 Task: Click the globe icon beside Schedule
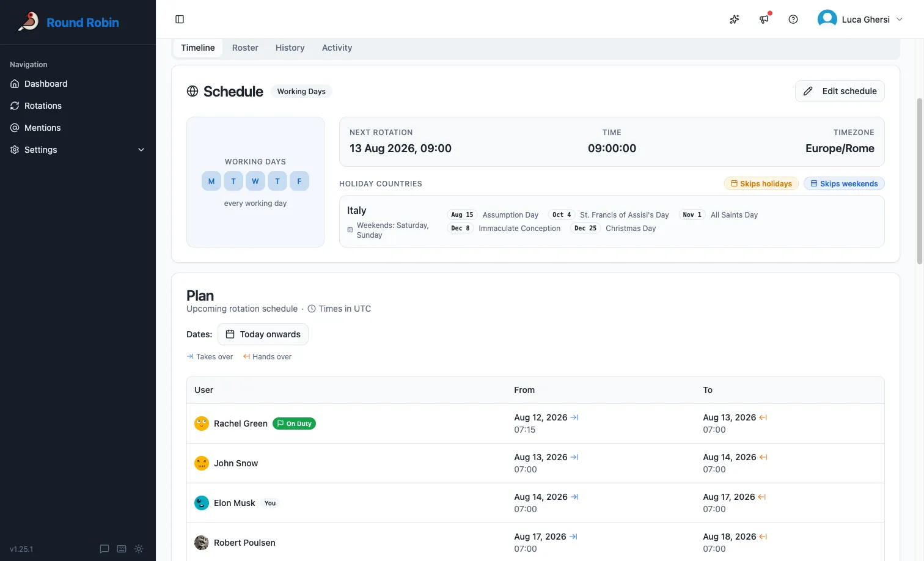point(193,91)
